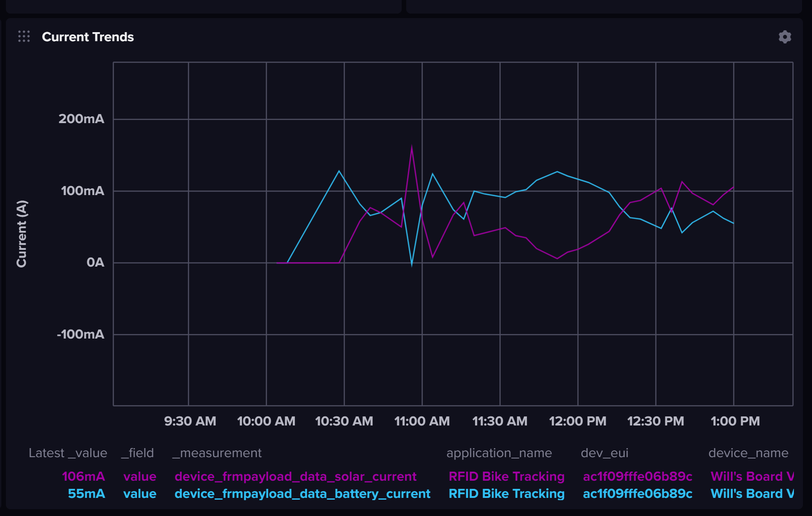Click the battery_current line peak near 10:30 AM

point(339,171)
